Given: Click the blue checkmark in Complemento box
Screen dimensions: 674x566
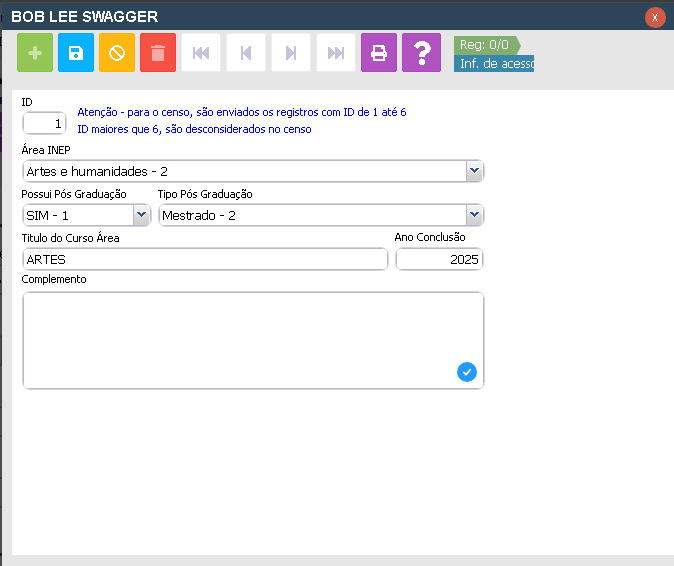Looking at the screenshot, I should click(467, 372).
